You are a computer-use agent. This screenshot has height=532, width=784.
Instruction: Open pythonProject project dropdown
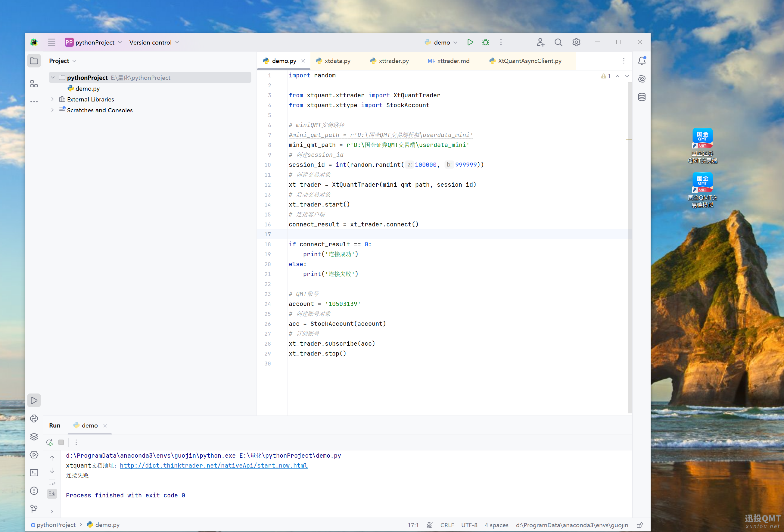[93, 42]
